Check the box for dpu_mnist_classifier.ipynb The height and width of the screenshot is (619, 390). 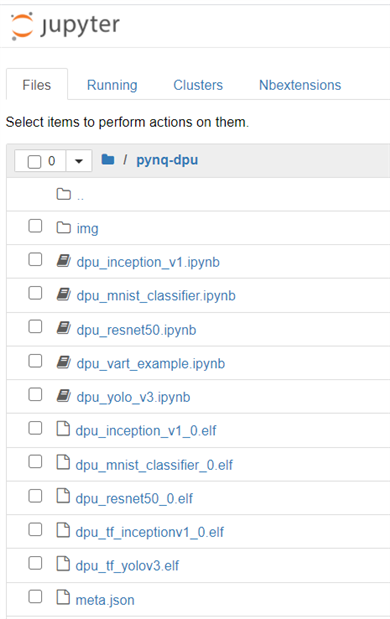(x=35, y=293)
